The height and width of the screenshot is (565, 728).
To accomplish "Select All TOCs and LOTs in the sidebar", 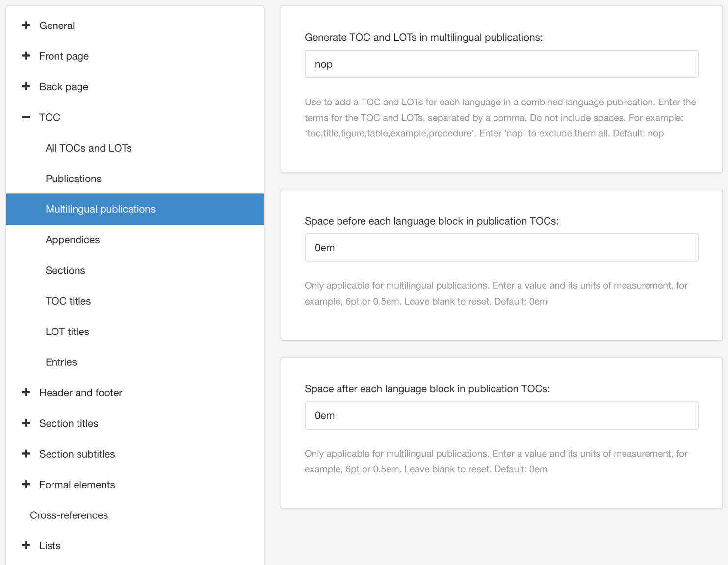I will pyautogui.click(x=88, y=148).
